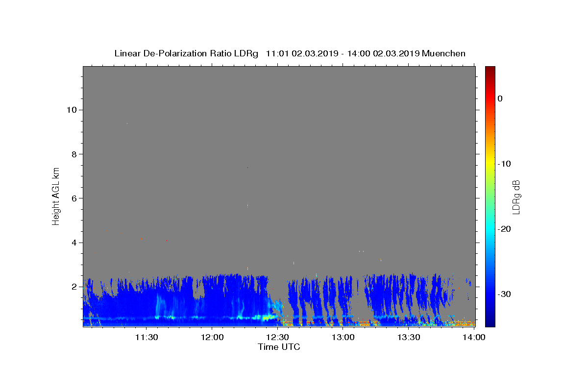Click the height tick label 6
Screen dimensions: 588x392
tap(73, 198)
